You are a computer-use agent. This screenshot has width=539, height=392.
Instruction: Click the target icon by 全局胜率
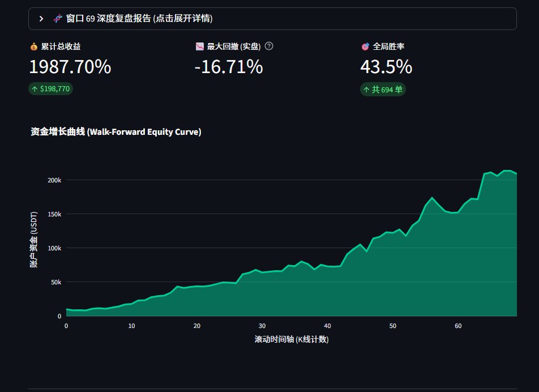365,46
